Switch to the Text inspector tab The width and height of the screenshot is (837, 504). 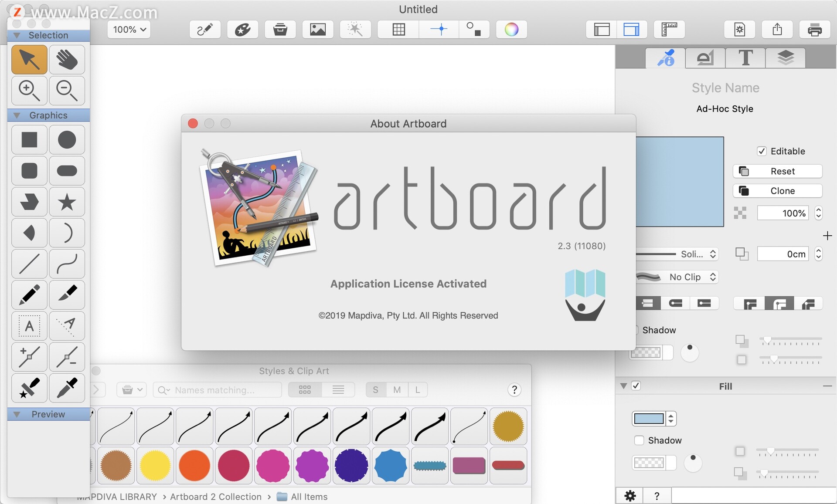pyautogui.click(x=745, y=58)
